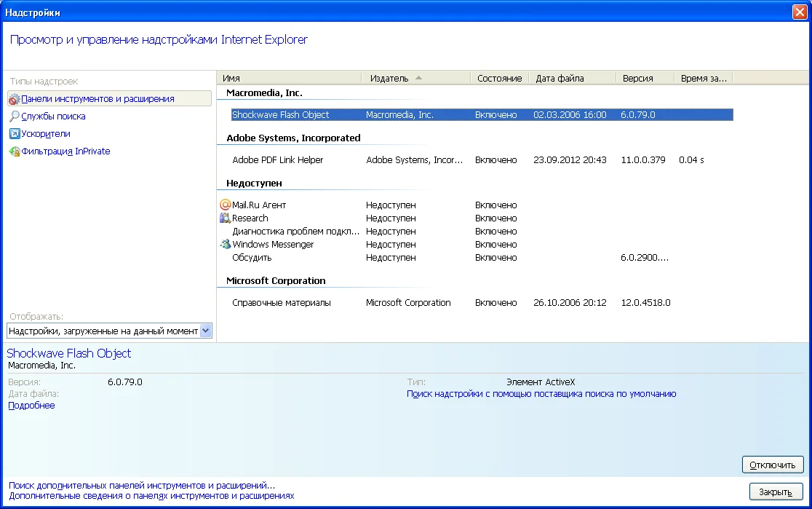Click the Mail.Ru Agent @ icon
Screen dimensions: 812x509
(x=225, y=205)
